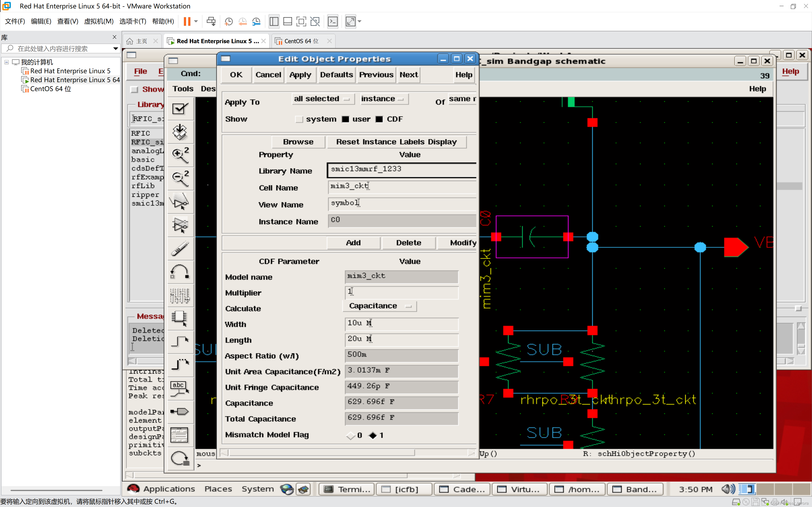
Task: Set Mismatch Model Flag to 0
Action: 351,435
